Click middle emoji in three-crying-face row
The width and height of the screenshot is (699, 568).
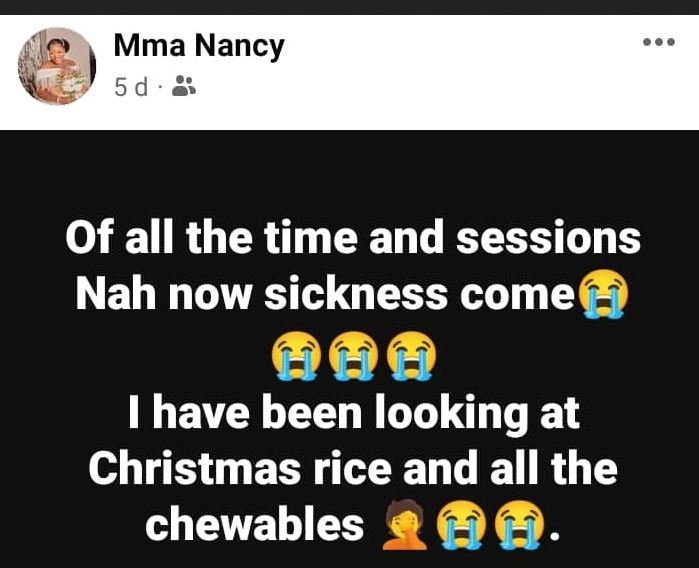pyautogui.click(x=352, y=353)
